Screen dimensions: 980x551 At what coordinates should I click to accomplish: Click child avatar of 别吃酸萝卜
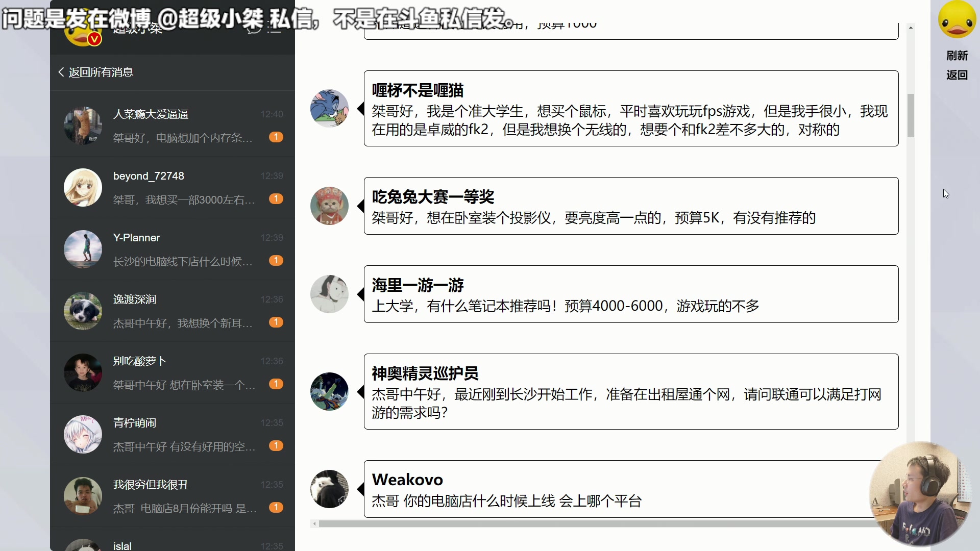[x=83, y=372]
